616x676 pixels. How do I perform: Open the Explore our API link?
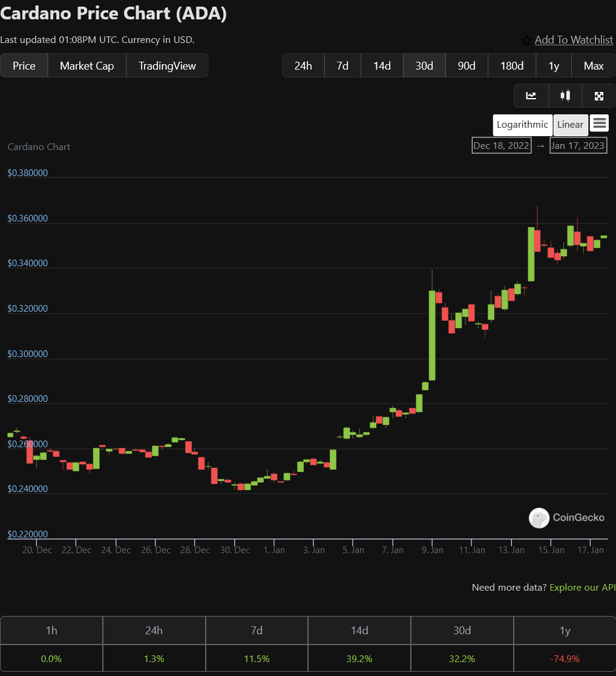tap(582, 587)
